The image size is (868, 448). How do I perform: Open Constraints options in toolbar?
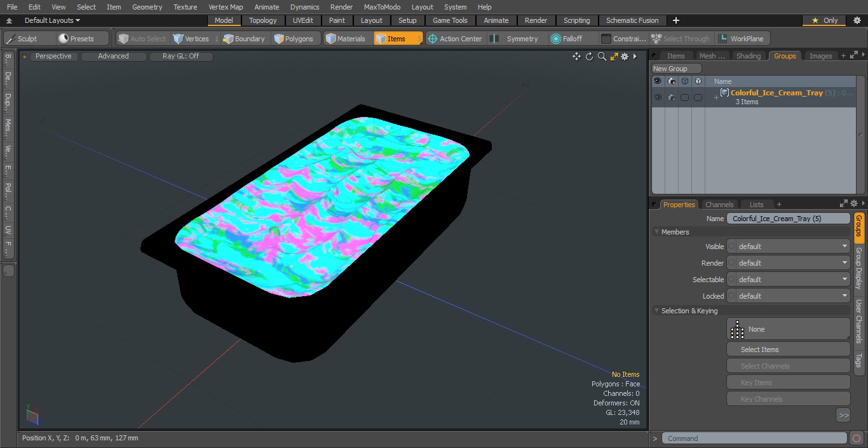624,39
